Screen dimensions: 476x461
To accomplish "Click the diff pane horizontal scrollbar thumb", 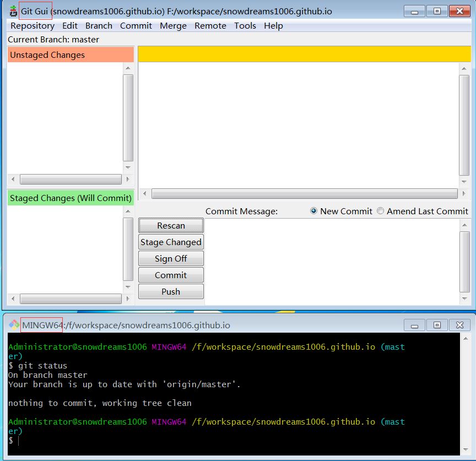I will click(305, 193).
